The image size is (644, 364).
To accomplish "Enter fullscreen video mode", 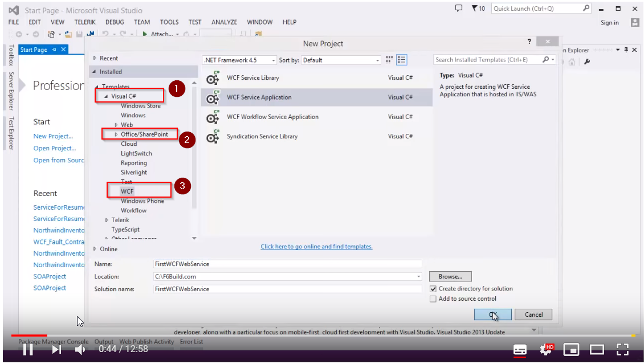I will (623, 349).
